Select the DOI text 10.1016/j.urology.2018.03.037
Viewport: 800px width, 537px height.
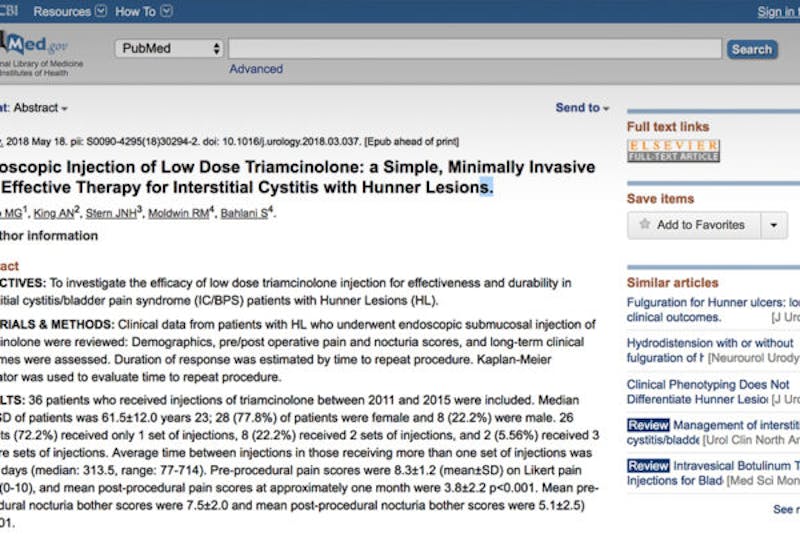point(291,141)
